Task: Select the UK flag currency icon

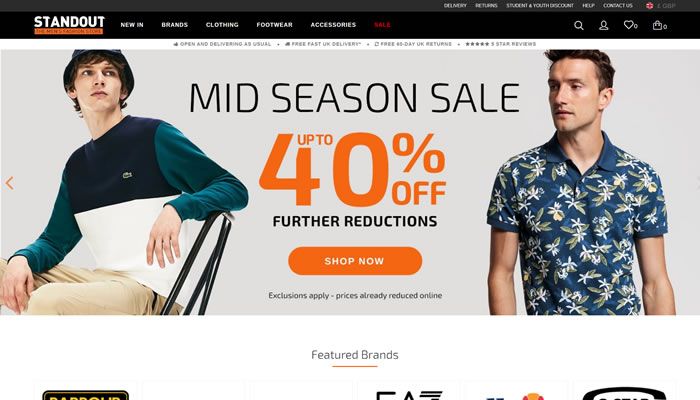Action: tap(650, 6)
